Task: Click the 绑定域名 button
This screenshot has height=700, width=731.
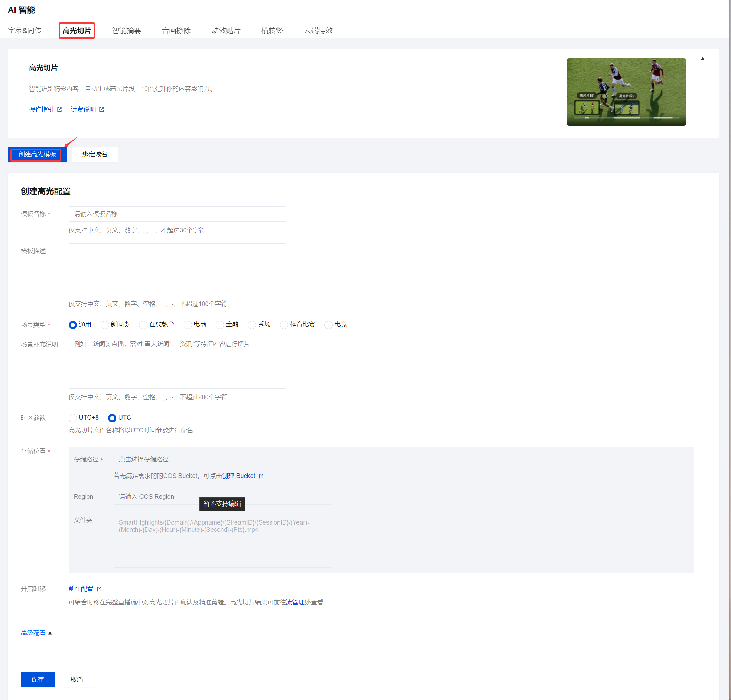Action: tap(95, 154)
